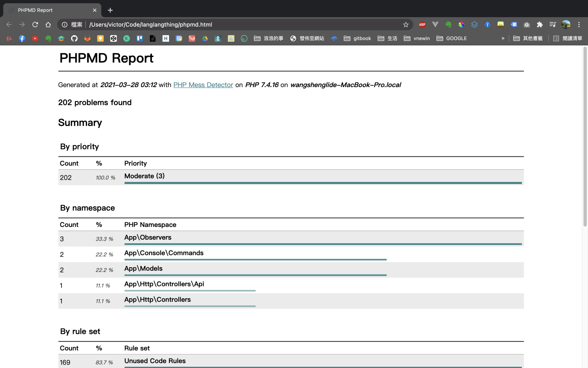Click the App\Http\Controllers\Api namespace row
This screenshot has height=368, width=588.
tap(291, 286)
